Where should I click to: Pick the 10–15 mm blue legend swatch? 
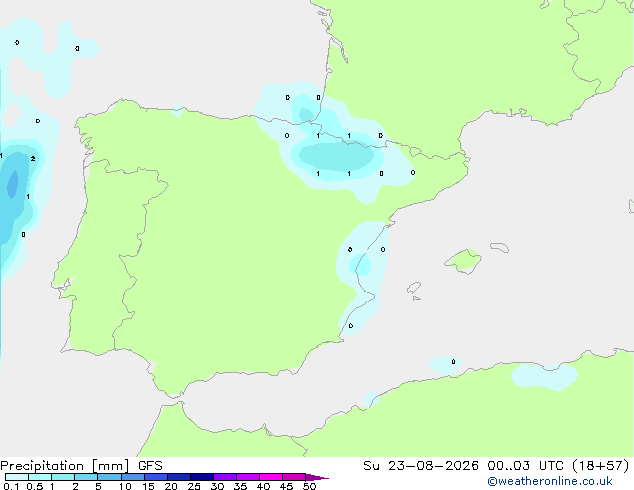click(x=133, y=477)
